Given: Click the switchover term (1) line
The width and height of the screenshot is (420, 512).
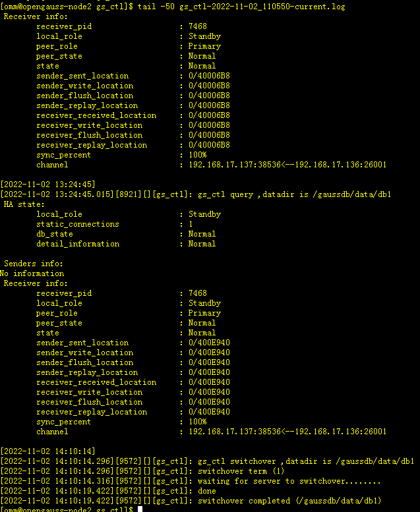Looking at the screenshot, I should [142, 471].
